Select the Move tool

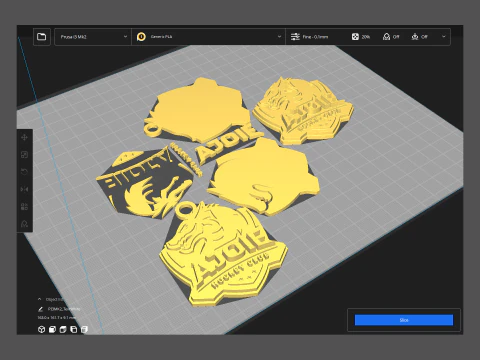coord(25,137)
